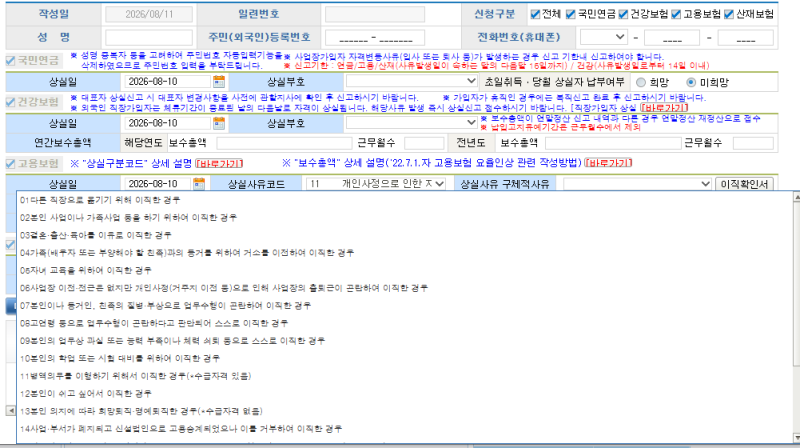This screenshot has width=800, height=448.
Task: Select option 06 사업장 출퇴근이 곤란하여 이직
Action: [x=404, y=288]
